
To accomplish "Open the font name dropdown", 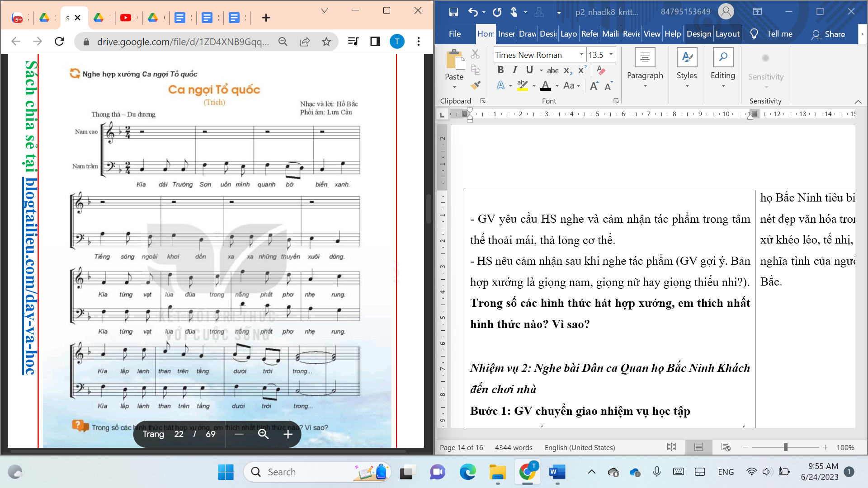I will [x=581, y=55].
